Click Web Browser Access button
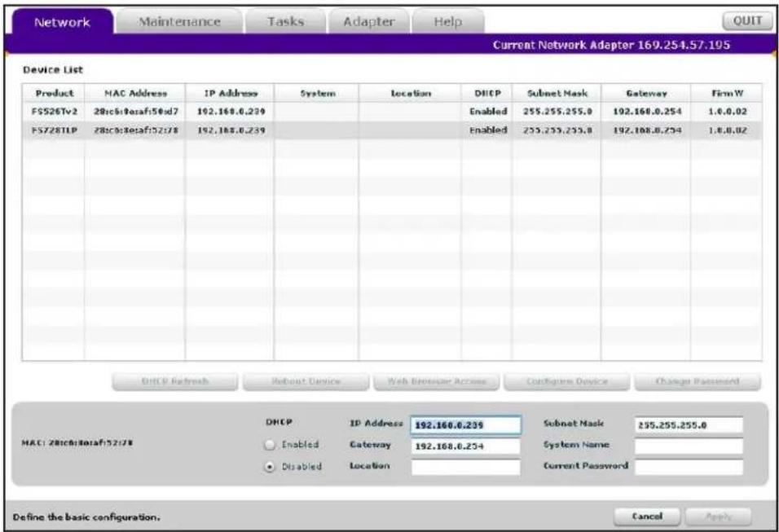Viewport: 779px width, 532px height. (436, 381)
